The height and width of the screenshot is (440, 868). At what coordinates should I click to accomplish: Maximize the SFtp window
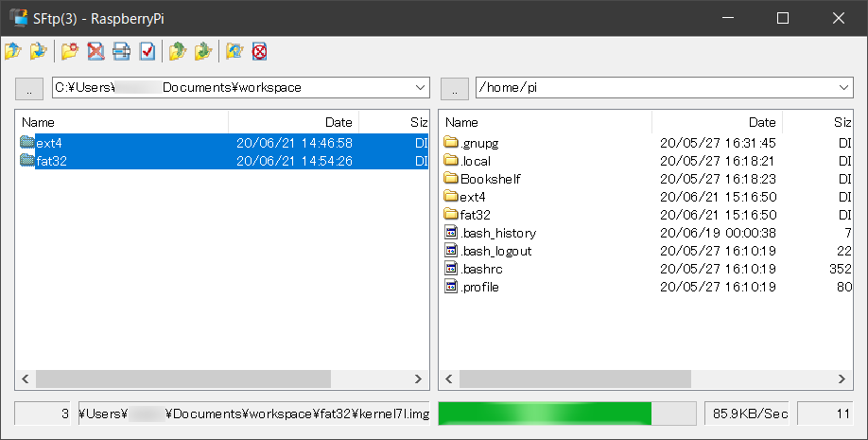[x=783, y=18]
